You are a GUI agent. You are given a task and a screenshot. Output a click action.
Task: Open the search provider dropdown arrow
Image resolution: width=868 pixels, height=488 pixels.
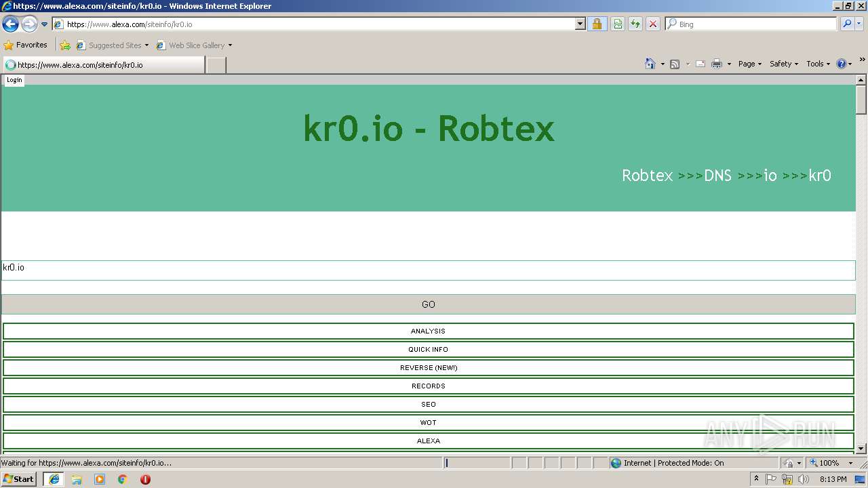[x=859, y=24]
